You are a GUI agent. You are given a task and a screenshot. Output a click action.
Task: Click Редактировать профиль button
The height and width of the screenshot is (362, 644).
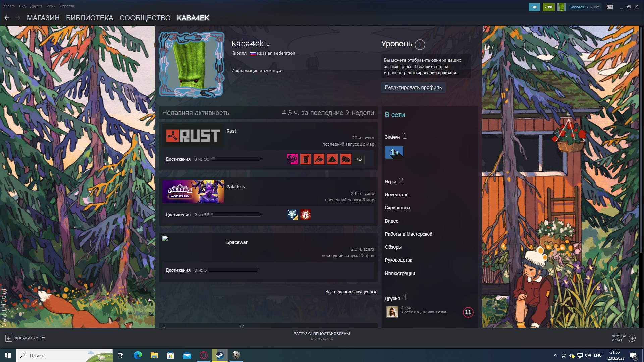(x=413, y=87)
